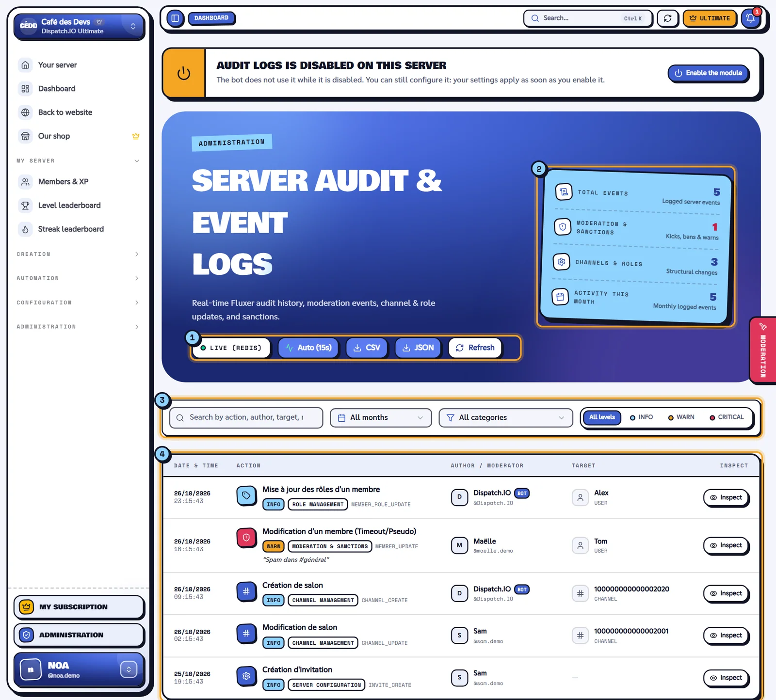Click the hash icon for Création de salon

click(x=246, y=591)
